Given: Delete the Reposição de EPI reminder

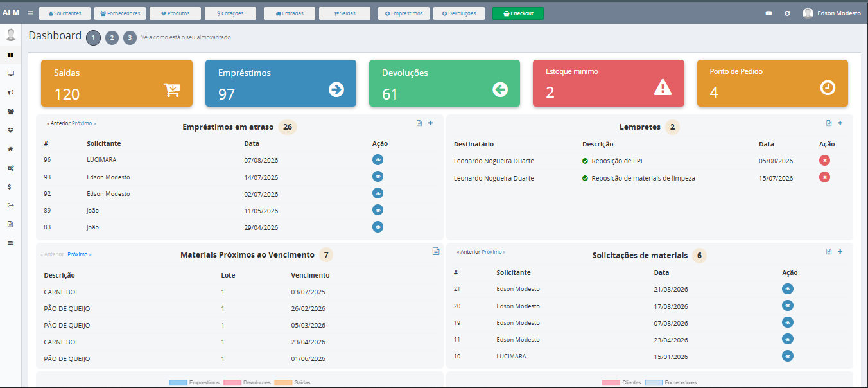Looking at the screenshot, I should pos(825,161).
